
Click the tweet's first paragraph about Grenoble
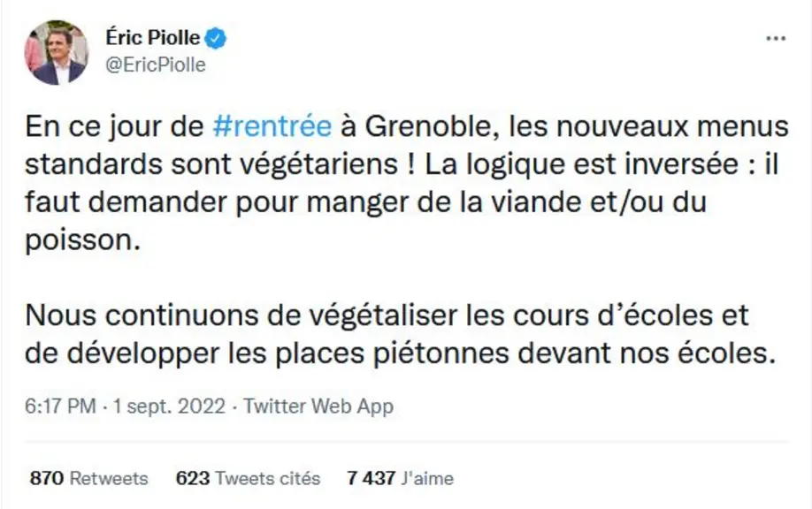click(407, 183)
